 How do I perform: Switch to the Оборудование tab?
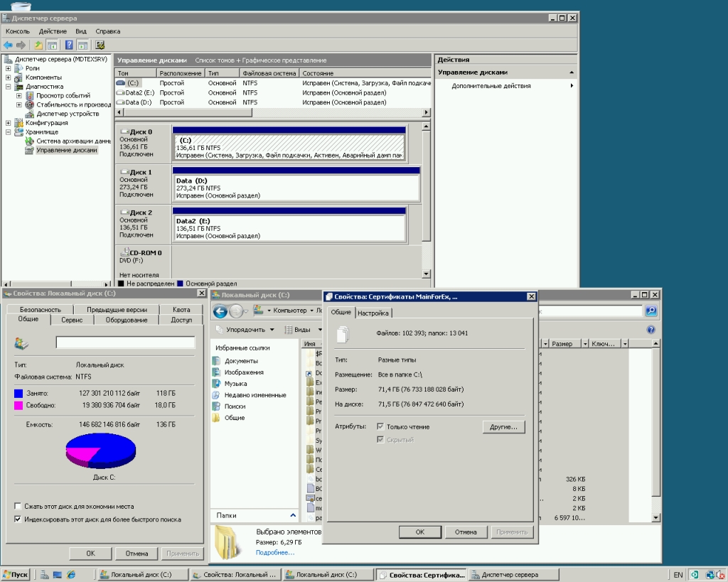tap(127, 320)
